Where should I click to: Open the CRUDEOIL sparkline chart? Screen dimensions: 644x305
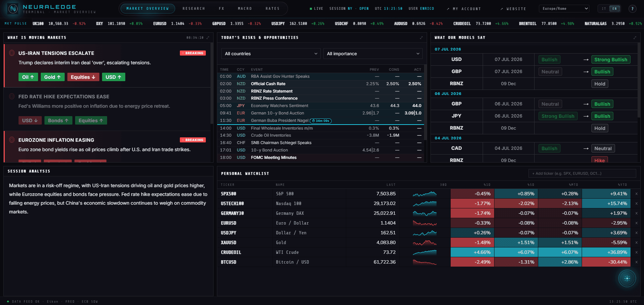click(425, 252)
